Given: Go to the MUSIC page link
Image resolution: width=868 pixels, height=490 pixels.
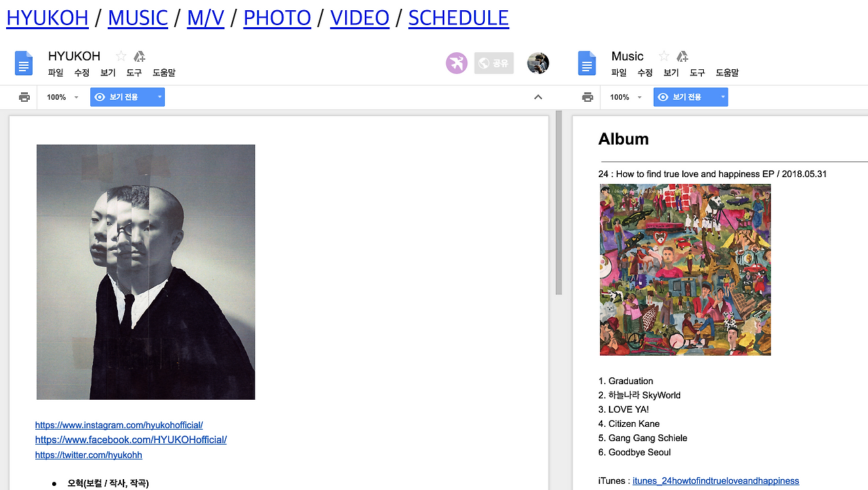Looking at the screenshot, I should coord(138,18).
